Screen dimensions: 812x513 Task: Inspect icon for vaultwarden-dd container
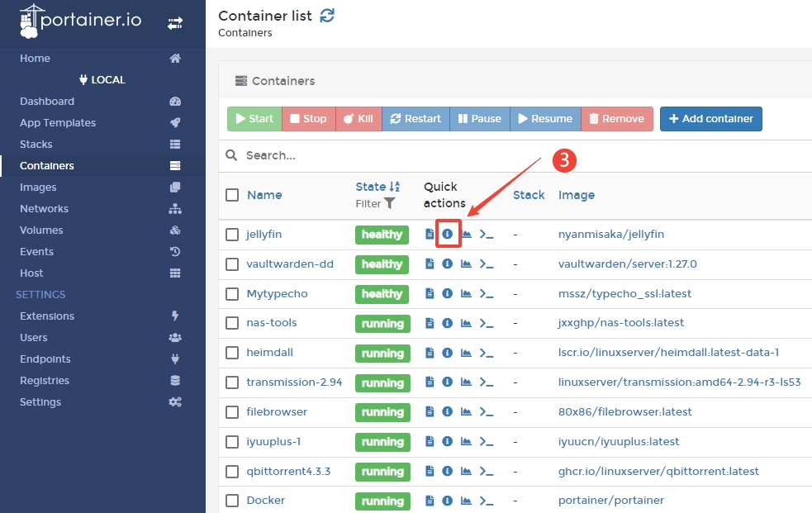pos(448,264)
